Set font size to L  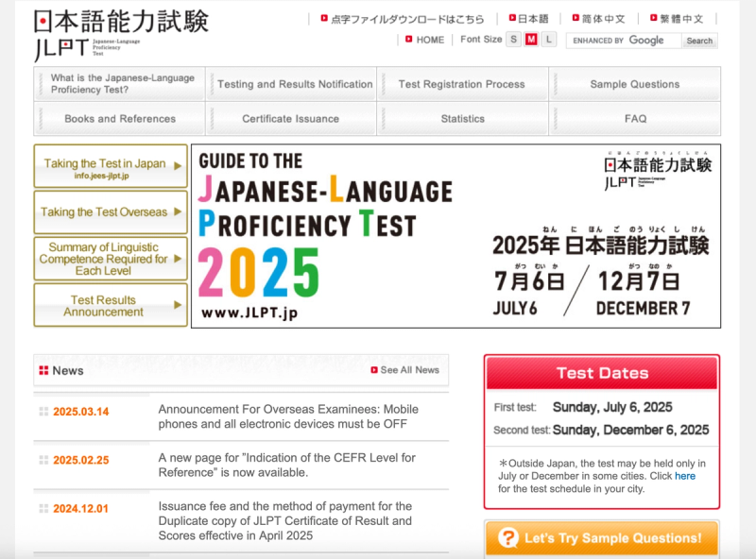(549, 40)
